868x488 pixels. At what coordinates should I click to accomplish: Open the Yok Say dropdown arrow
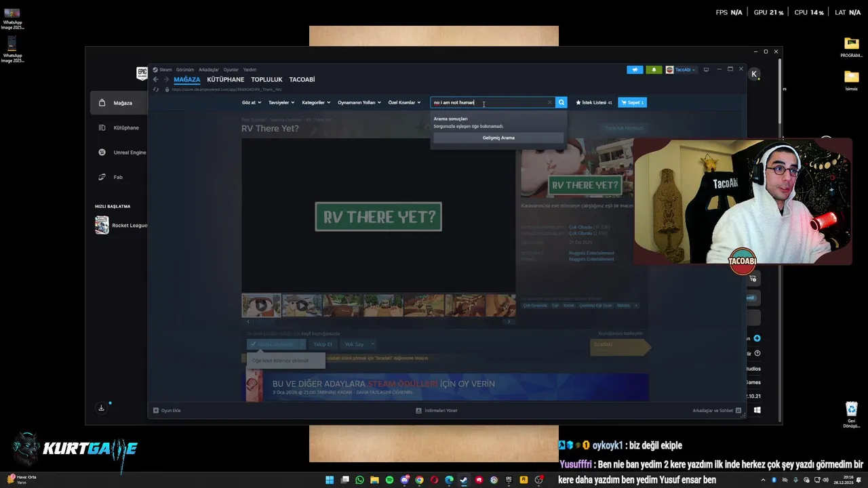[x=372, y=344]
